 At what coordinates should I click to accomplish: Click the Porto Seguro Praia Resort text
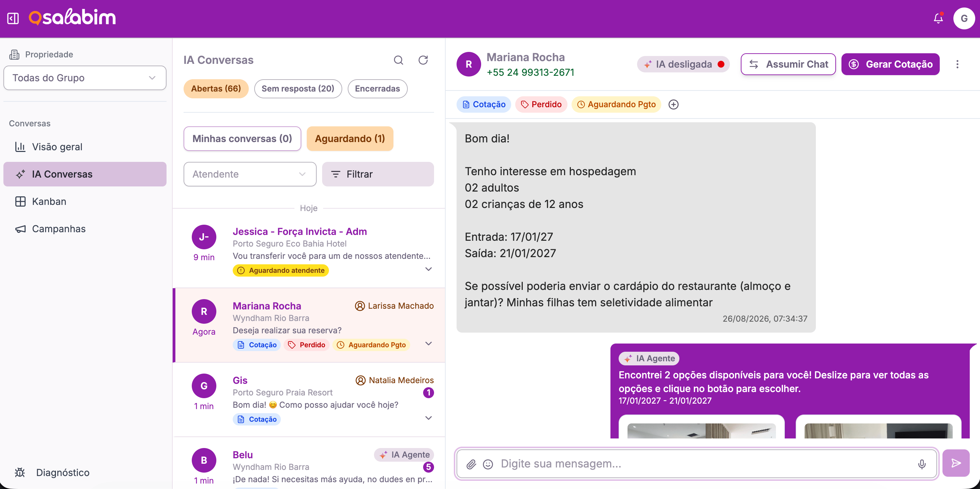pyautogui.click(x=283, y=393)
